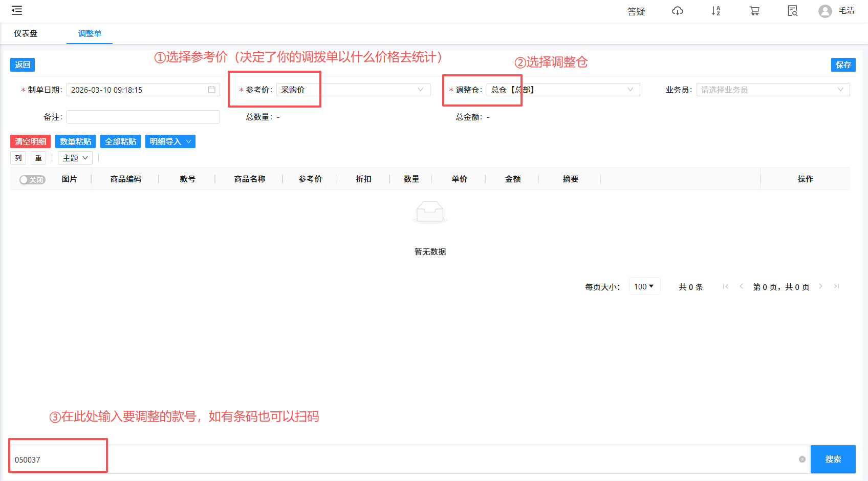Click the 保存 button
Image resolution: width=868 pixels, height=481 pixels.
pyautogui.click(x=843, y=65)
